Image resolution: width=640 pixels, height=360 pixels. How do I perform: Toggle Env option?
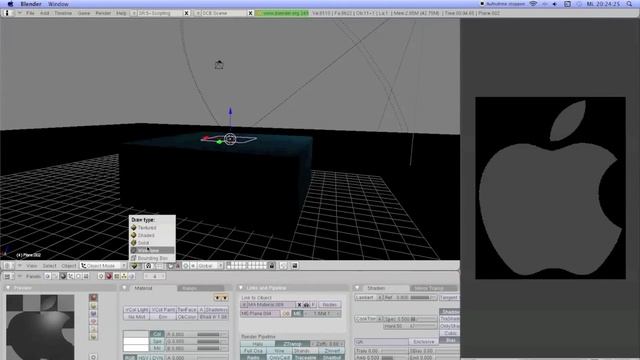[163, 317]
